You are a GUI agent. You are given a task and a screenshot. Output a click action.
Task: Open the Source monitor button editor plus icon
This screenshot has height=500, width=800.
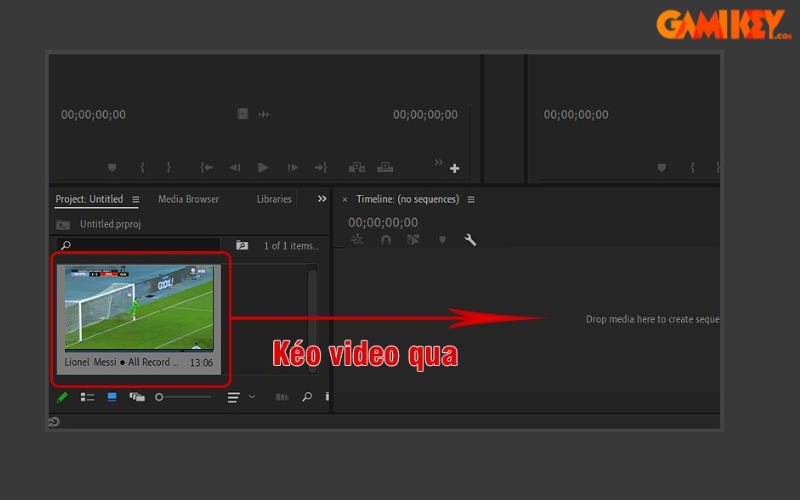455,168
